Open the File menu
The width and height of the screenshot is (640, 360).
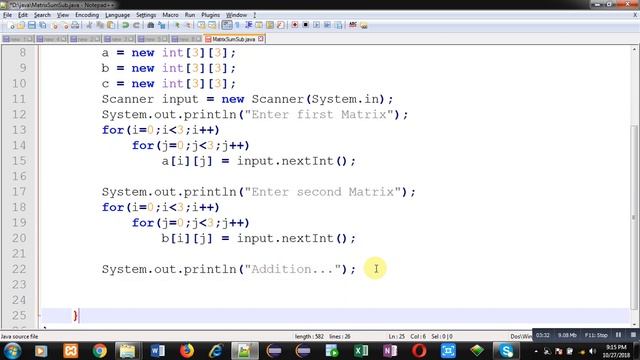click(x=7, y=15)
